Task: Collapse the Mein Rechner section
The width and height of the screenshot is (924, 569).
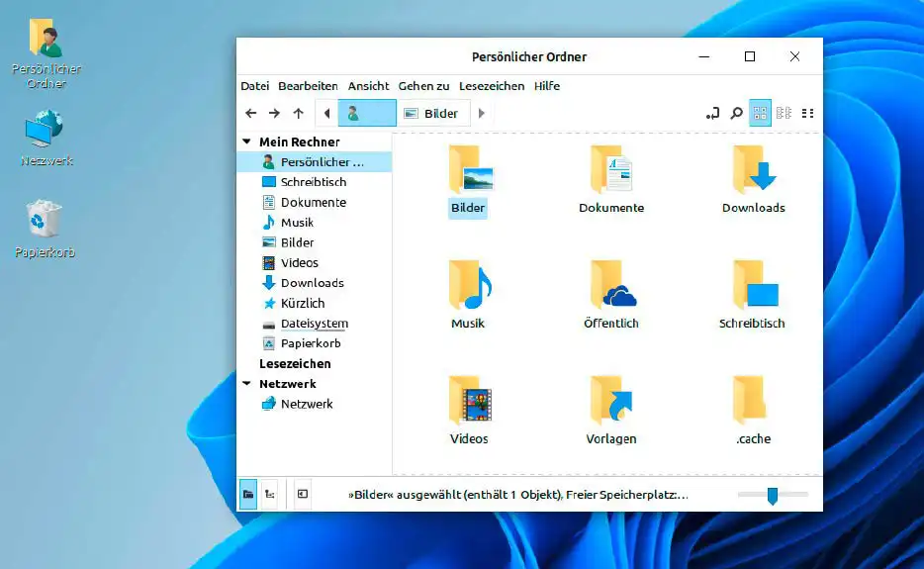Action: tap(246, 142)
